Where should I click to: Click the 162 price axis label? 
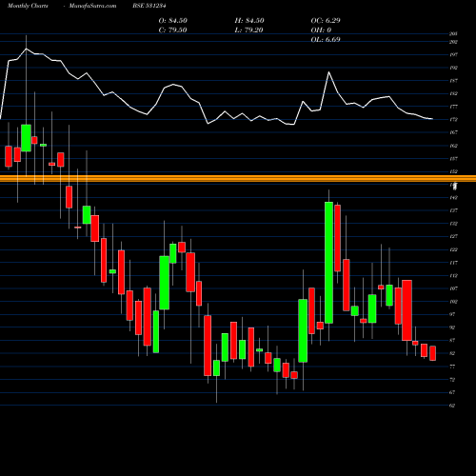pos(453,146)
